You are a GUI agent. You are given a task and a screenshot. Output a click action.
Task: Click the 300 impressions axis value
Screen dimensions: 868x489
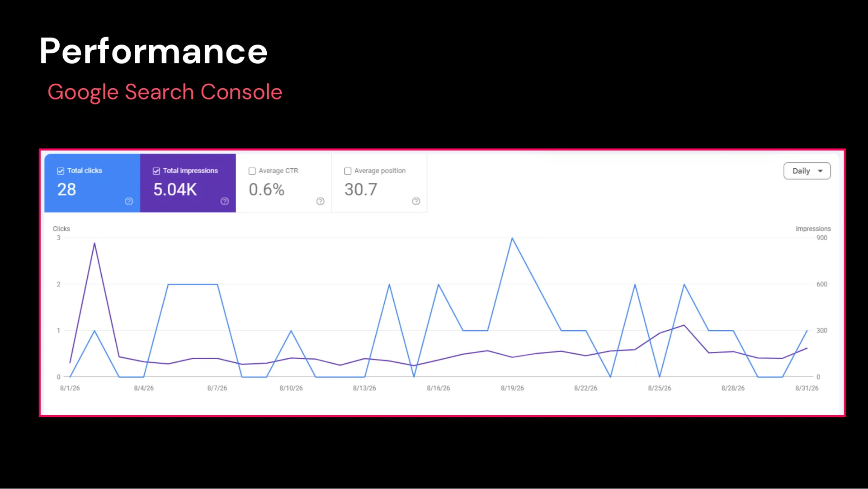(x=822, y=331)
